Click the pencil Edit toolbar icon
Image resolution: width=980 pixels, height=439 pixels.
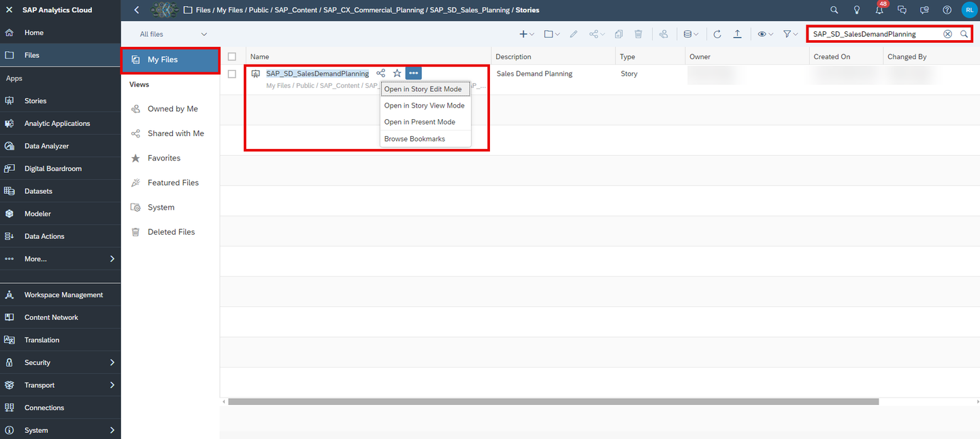[574, 34]
